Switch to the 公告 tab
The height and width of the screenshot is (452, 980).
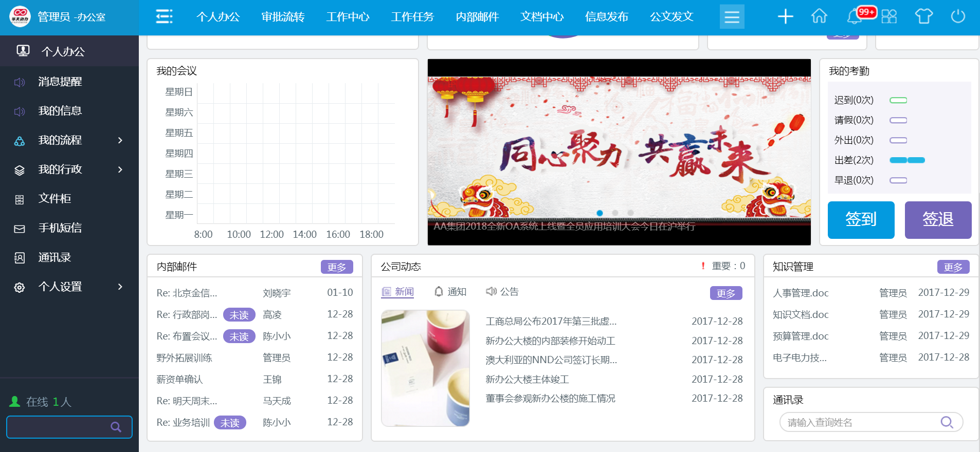click(502, 292)
